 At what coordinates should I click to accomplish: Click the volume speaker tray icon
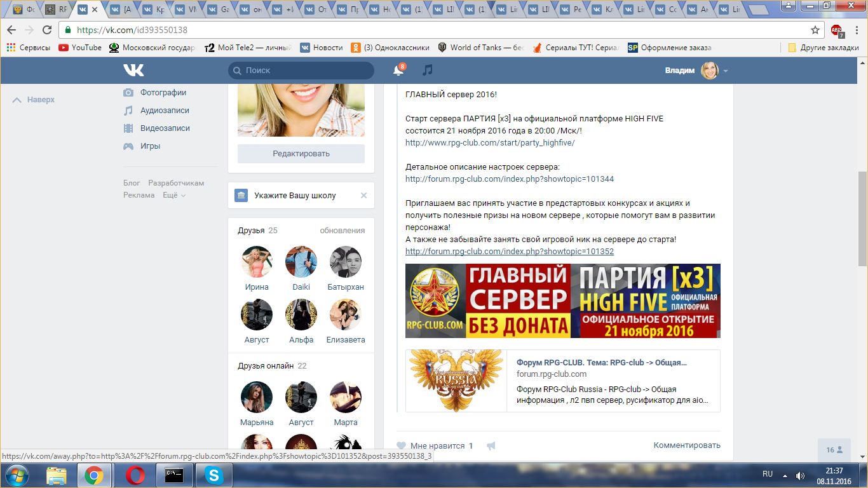pos(800,475)
